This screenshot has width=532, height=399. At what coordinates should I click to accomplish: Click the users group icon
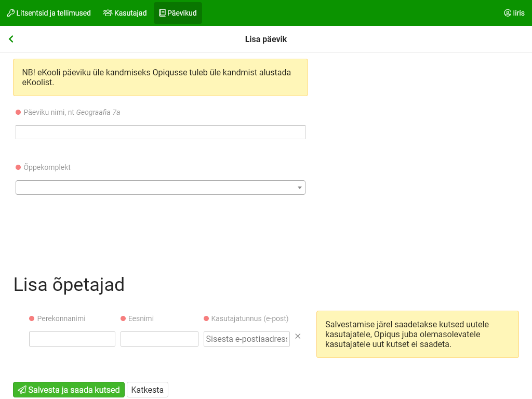tap(108, 13)
